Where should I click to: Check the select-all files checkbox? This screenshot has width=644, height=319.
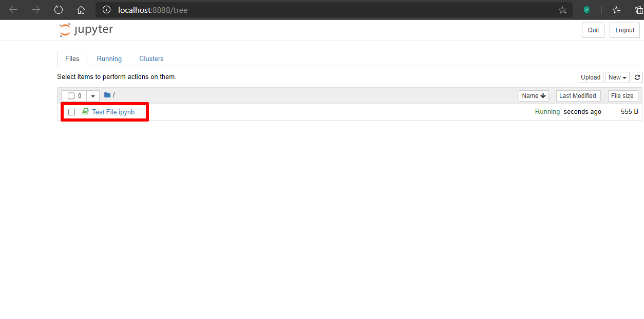coord(70,95)
